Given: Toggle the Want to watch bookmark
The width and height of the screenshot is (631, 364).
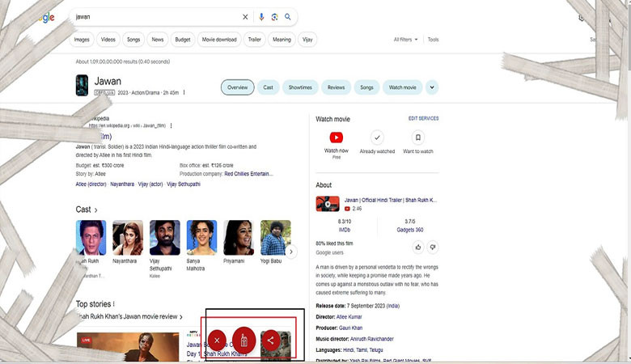Looking at the screenshot, I should 417,138.
